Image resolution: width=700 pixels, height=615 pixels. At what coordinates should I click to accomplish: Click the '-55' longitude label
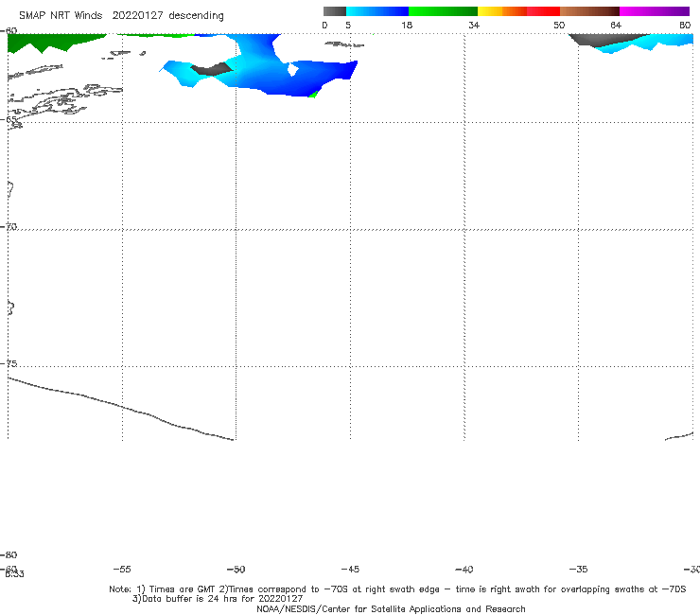click(122, 569)
